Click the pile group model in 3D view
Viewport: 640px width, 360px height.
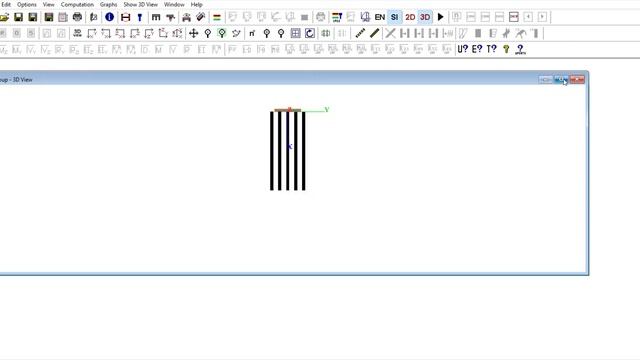pos(288,150)
